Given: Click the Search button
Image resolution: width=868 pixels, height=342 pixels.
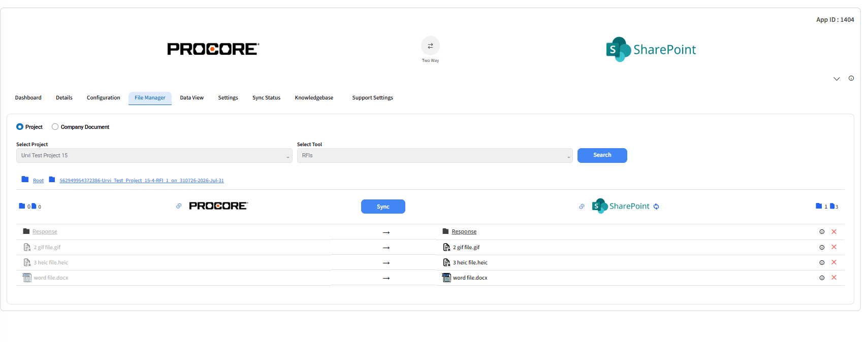Looking at the screenshot, I should click(x=602, y=155).
